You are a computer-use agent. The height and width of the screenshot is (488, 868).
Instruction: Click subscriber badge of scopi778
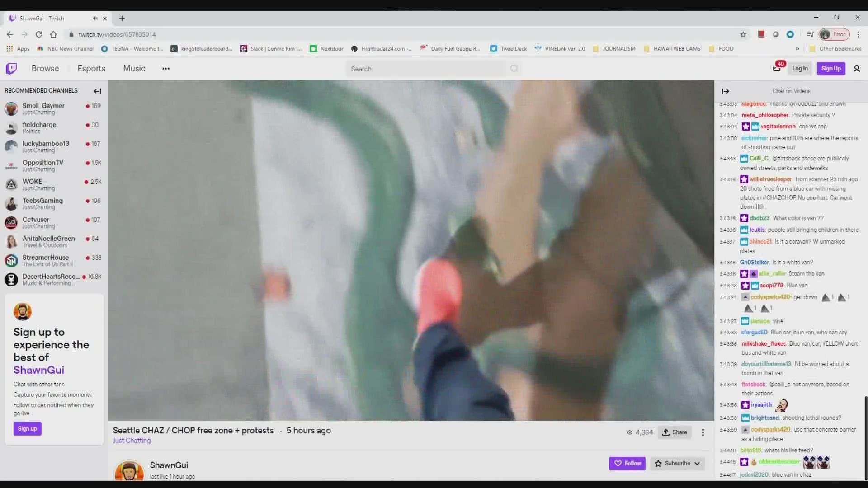[745, 286]
